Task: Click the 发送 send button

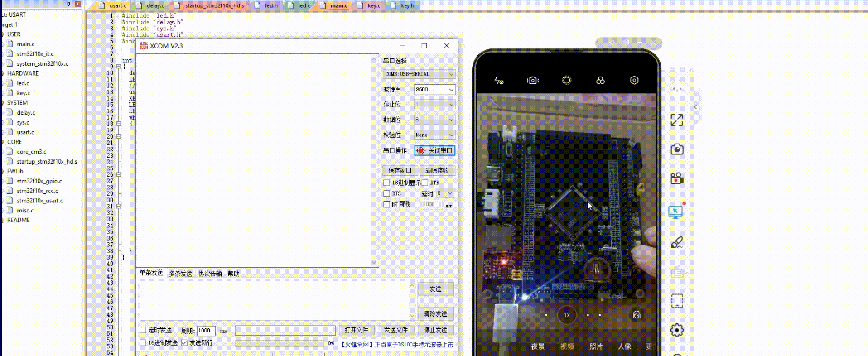Action: 435,289
